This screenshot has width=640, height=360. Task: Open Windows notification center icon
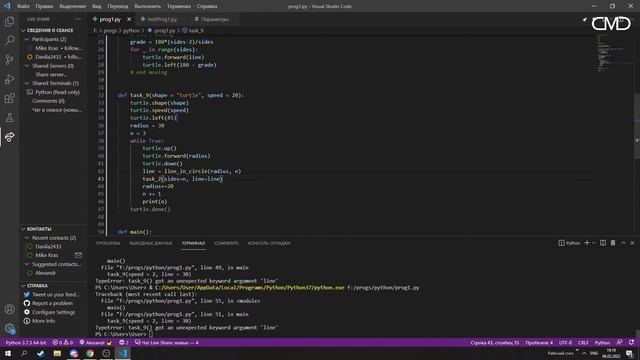tap(630, 353)
